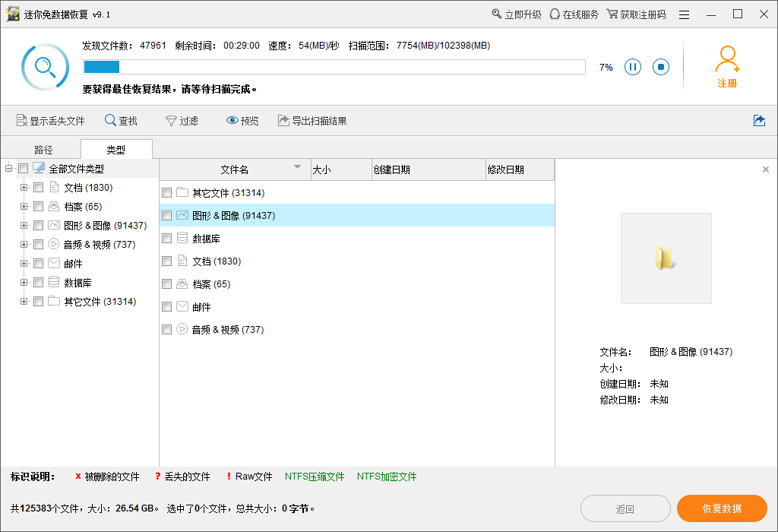Click the 注册 register user icon
Image resolution: width=778 pixels, height=532 pixels.
coord(727,67)
